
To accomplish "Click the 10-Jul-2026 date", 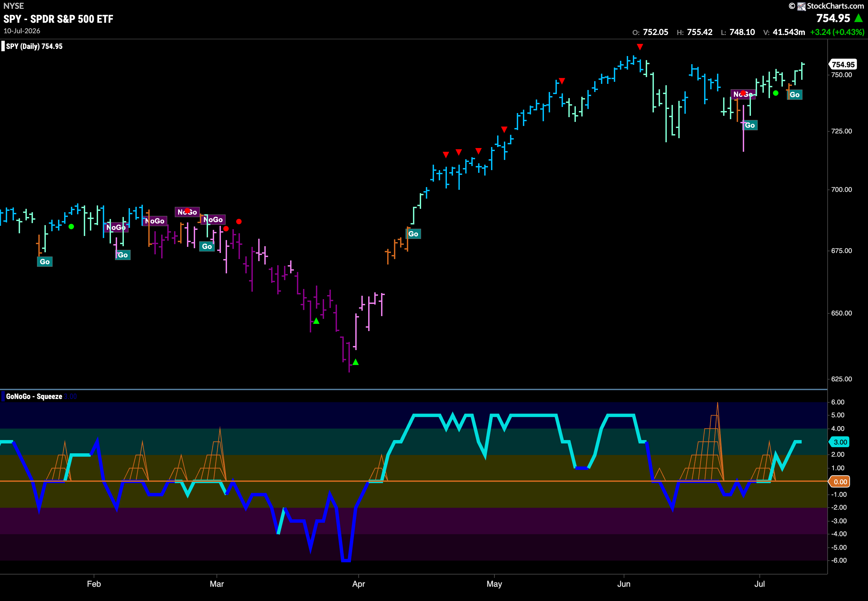I will pyautogui.click(x=22, y=31).
